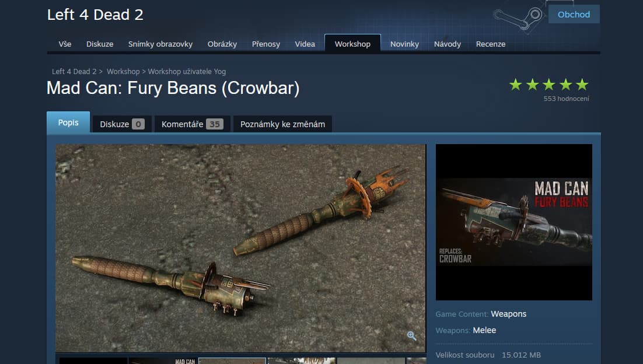
Task: Follow the Workshop breadcrumb link
Action: click(123, 71)
